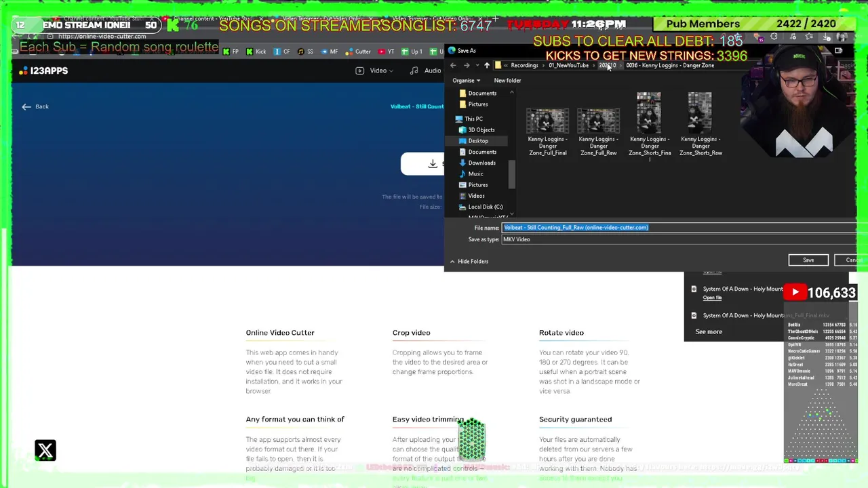
Task: Go Back on the video cutter page
Action: 35,106
